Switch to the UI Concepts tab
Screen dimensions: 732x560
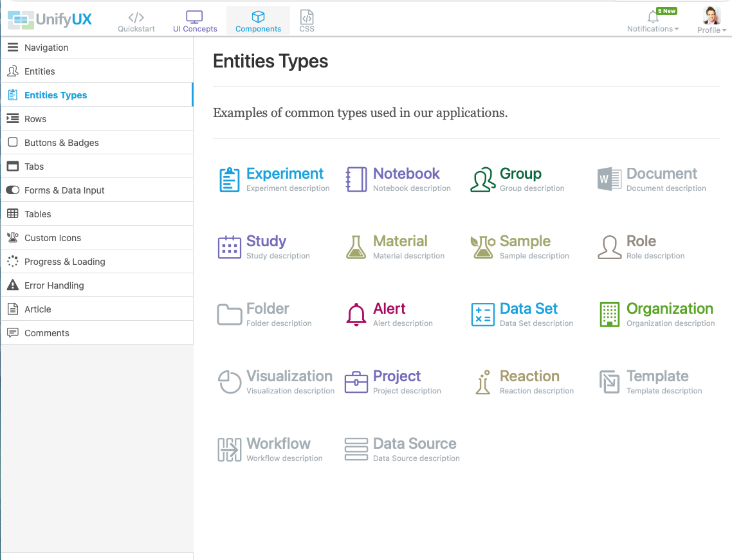coord(195,20)
